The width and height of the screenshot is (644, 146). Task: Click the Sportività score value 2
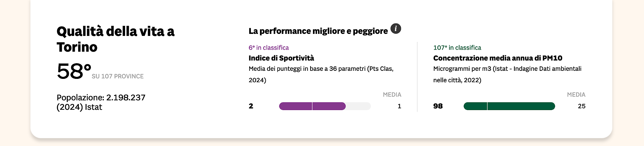coord(251,106)
